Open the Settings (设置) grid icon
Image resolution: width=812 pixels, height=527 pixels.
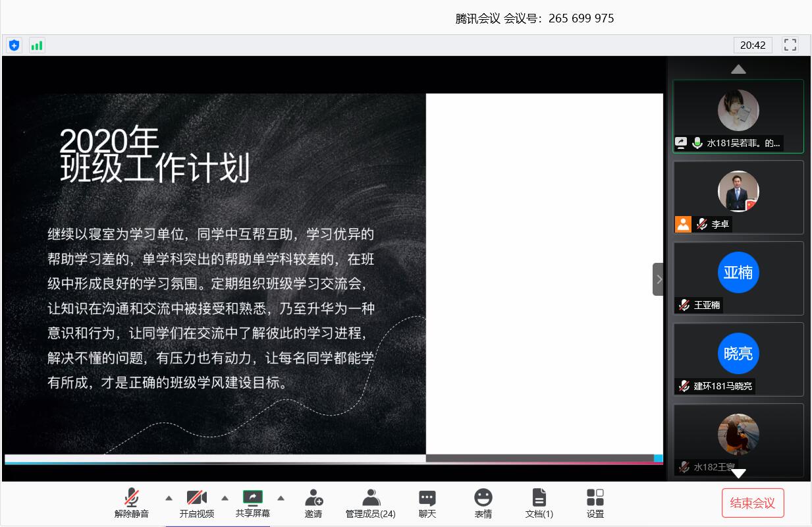(x=595, y=503)
